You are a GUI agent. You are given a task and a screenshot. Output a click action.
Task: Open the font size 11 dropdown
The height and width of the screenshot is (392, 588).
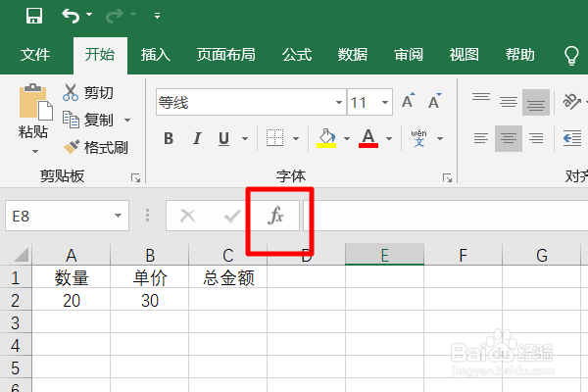pos(385,102)
